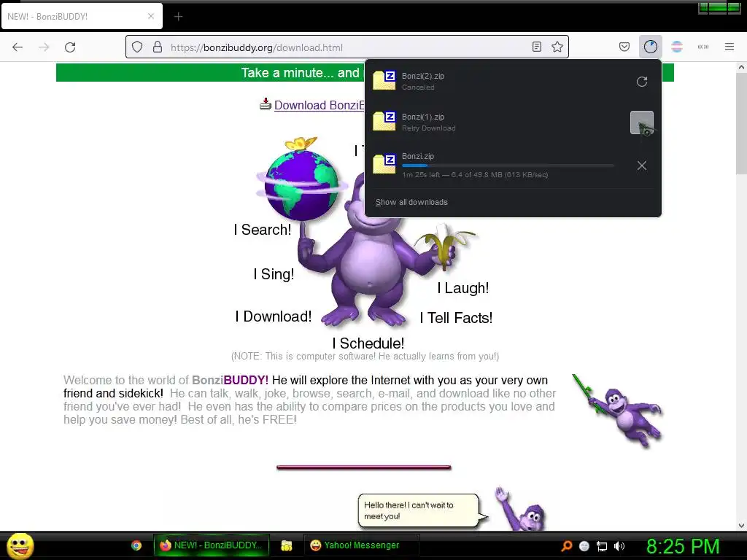
Task: Click the Bonzi(1).zip file icon
Action: 384,122
